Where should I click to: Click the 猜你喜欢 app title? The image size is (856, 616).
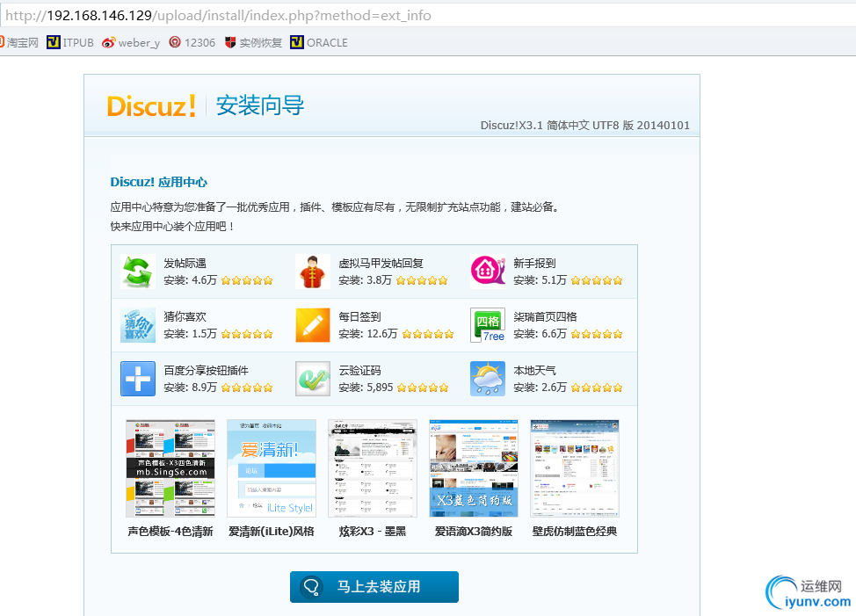tap(185, 316)
